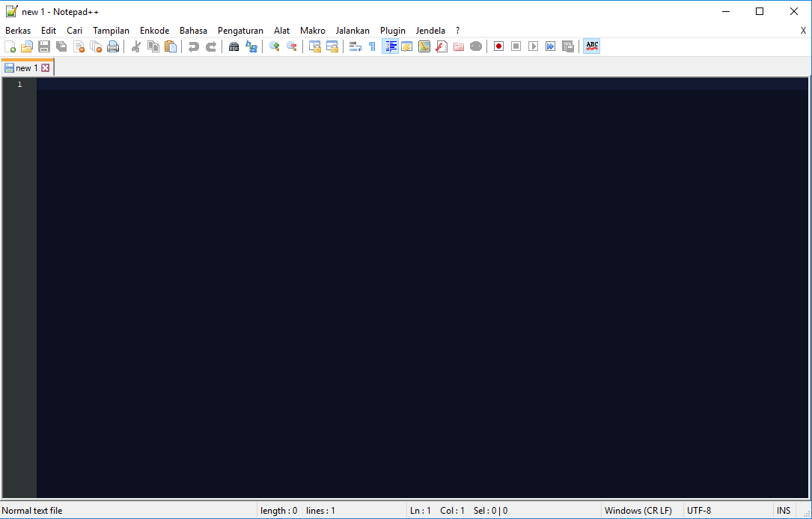Paste from the clipboard
Image resolution: width=812 pixels, height=519 pixels.
[x=170, y=46]
